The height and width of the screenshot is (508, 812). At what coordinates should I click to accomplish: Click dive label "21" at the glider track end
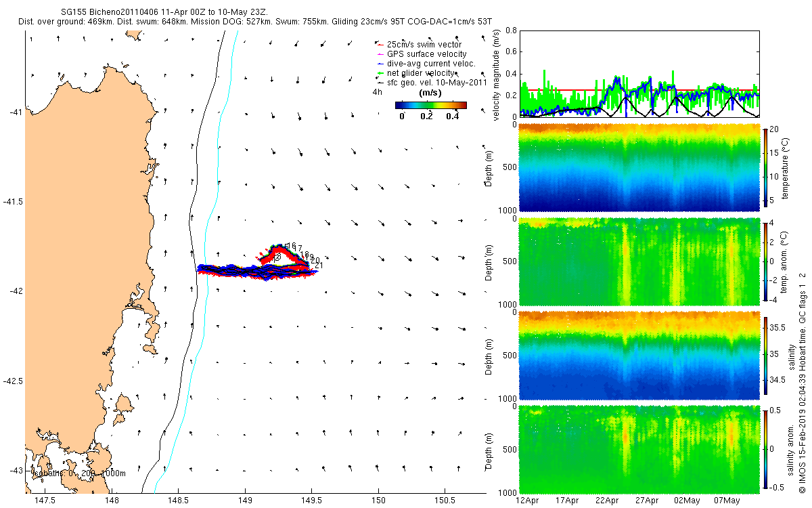tap(319, 266)
